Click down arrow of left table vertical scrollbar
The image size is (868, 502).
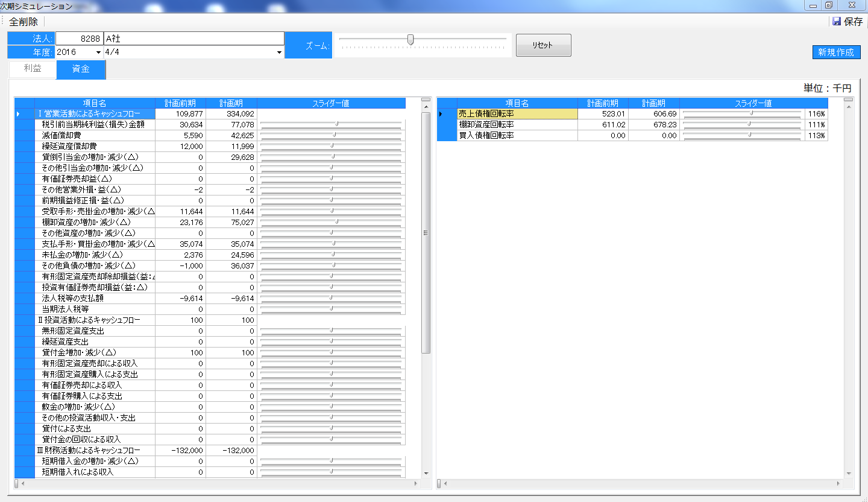tap(426, 473)
